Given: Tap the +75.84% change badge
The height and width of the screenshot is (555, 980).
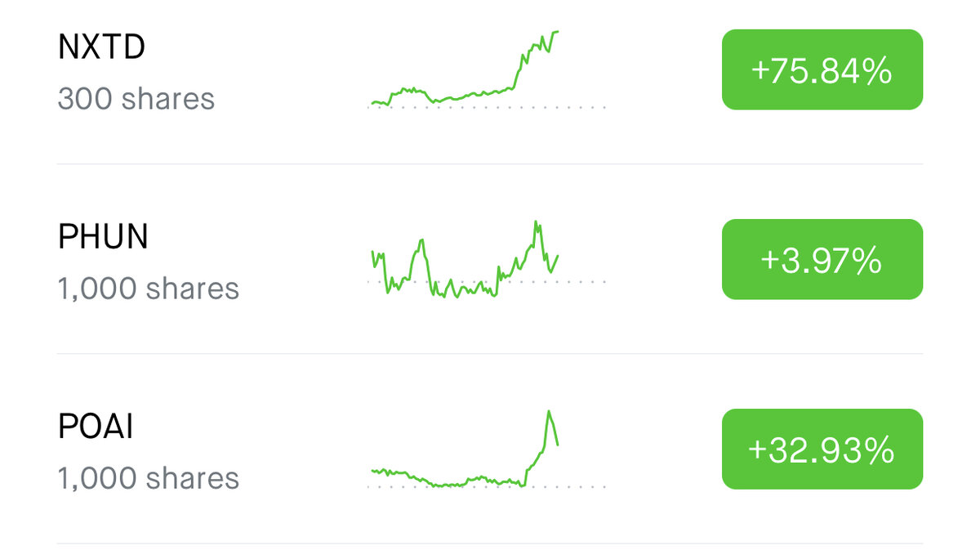Looking at the screenshot, I should [x=822, y=69].
